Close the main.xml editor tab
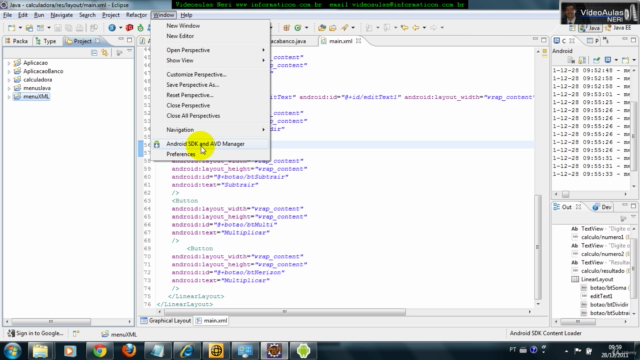640x360 pixels. [358, 41]
